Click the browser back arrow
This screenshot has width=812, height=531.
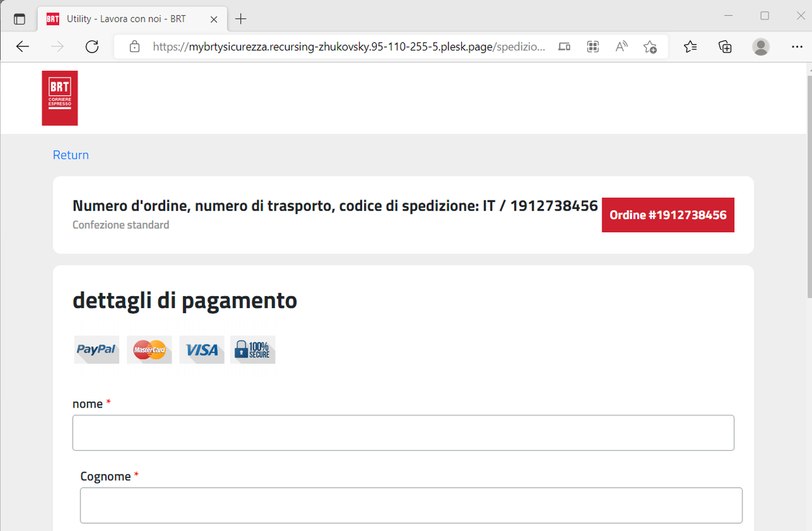click(x=23, y=46)
